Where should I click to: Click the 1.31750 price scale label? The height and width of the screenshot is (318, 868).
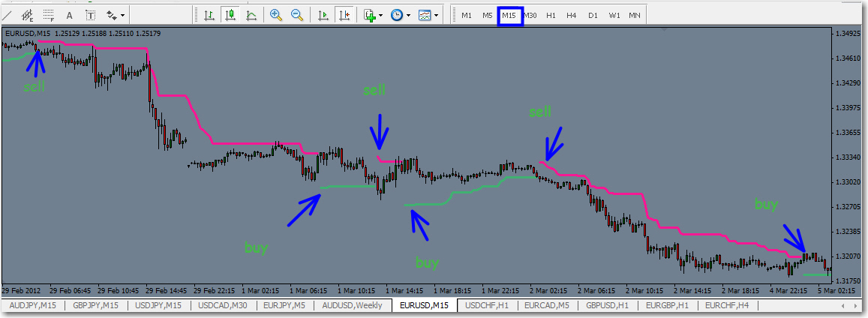tap(848, 281)
